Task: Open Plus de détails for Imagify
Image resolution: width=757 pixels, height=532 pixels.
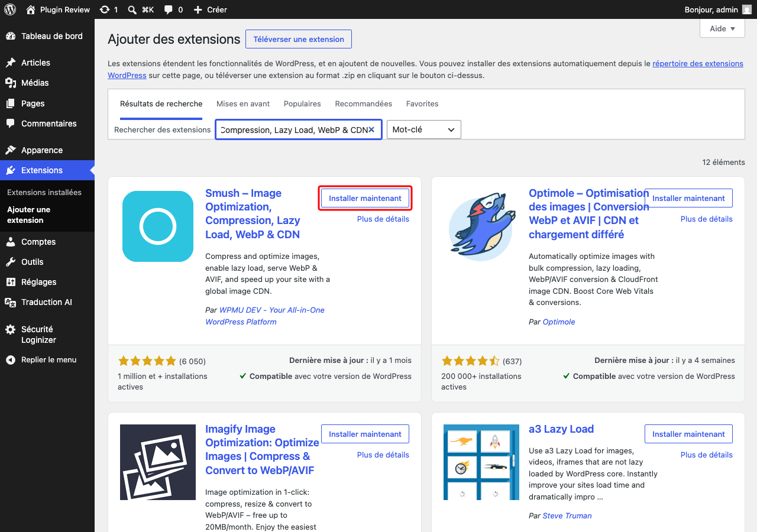Action: 383,455
